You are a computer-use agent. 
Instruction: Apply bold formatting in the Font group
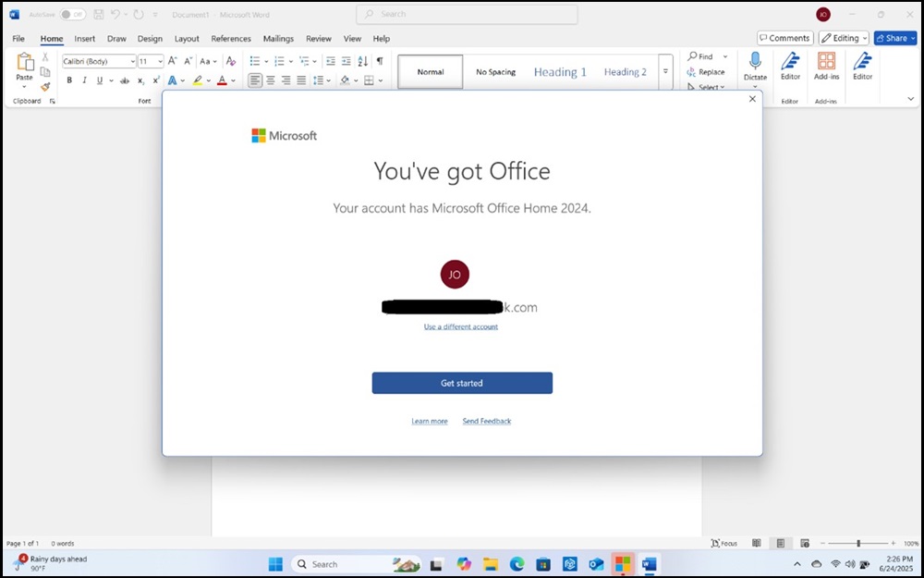coord(69,80)
